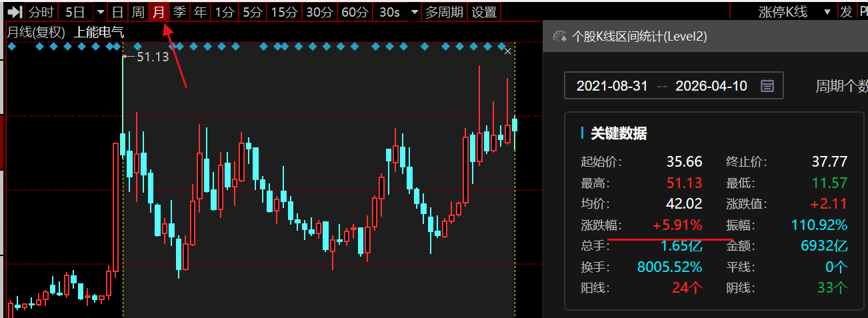Select the 周 weekly K-line period
The image size is (868, 318).
[138, 12]
